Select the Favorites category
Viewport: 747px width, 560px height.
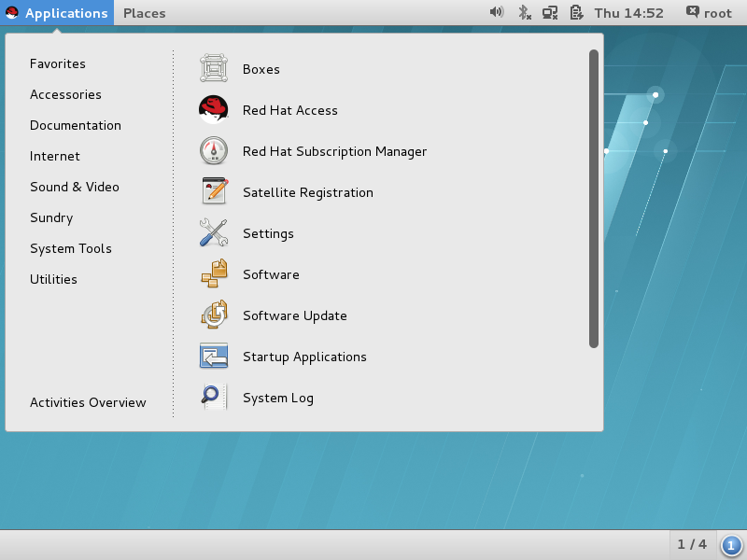(58, 63)
